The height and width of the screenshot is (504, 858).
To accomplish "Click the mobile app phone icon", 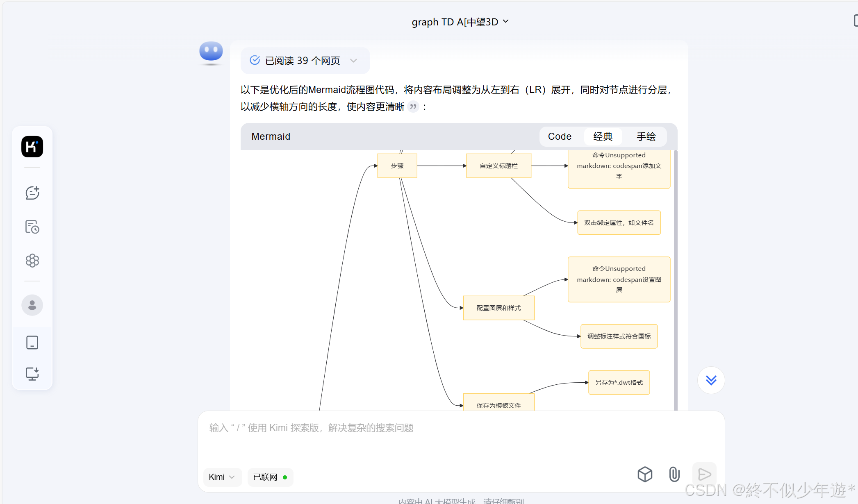I will 32,343.
